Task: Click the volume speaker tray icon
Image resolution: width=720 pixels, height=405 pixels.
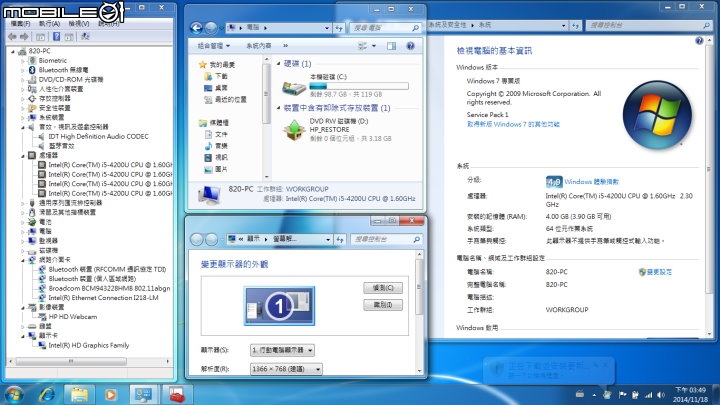Action: coord(661,395)
